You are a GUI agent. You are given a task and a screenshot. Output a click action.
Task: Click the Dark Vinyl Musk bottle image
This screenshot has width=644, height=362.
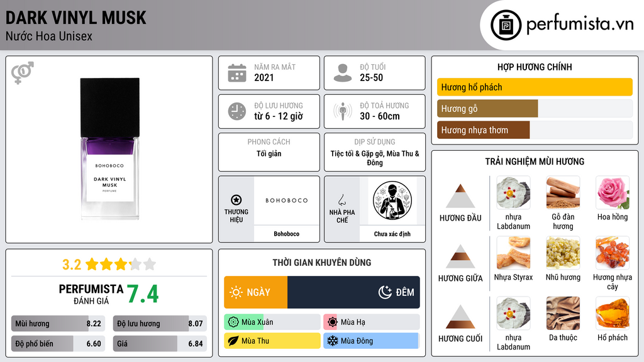point(110,148)
